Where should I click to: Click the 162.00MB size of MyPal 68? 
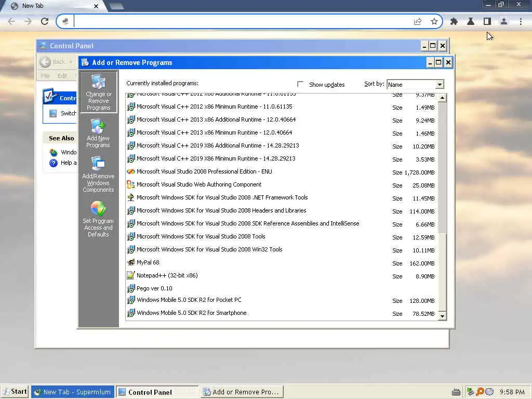tap(422, 263)
